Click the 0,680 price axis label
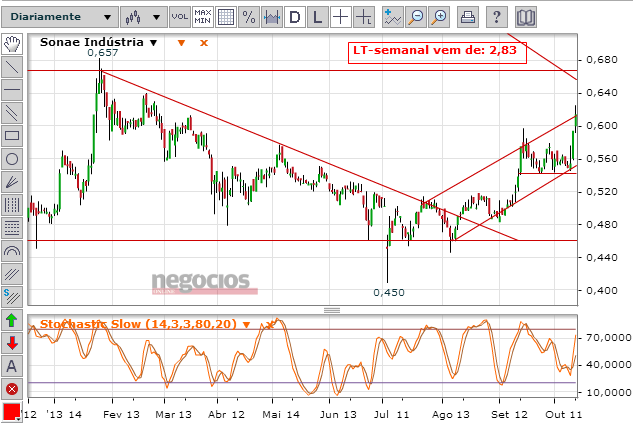Screen dimensions: 633x430 click(602, 60)
